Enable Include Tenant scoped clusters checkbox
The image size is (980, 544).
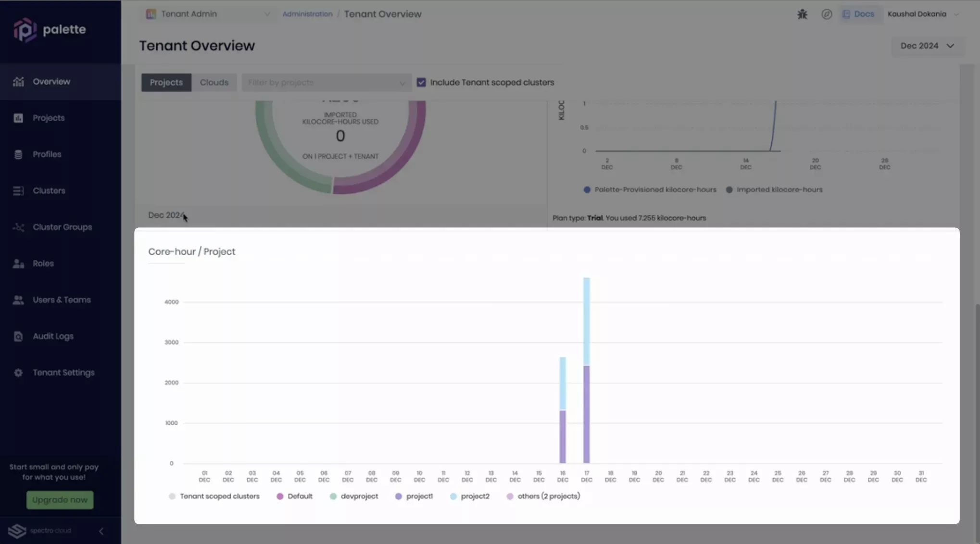pyautogui.click(x=421, y=82)
